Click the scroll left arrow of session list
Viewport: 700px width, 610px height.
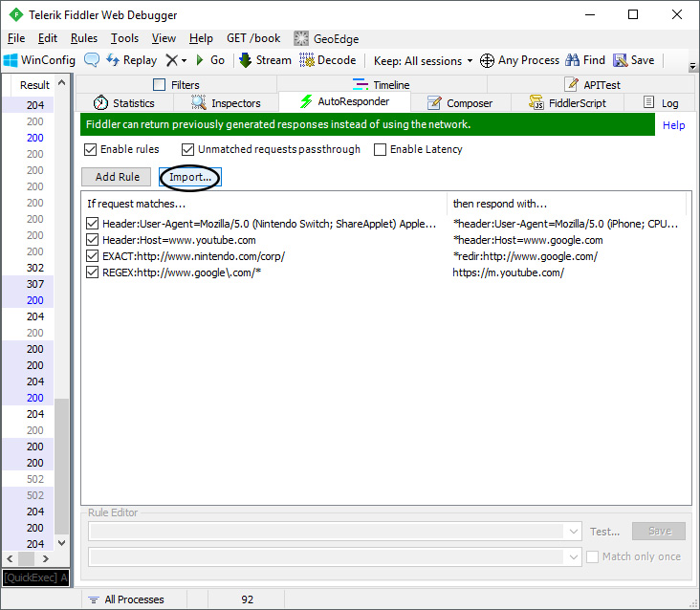pos(10,558)
